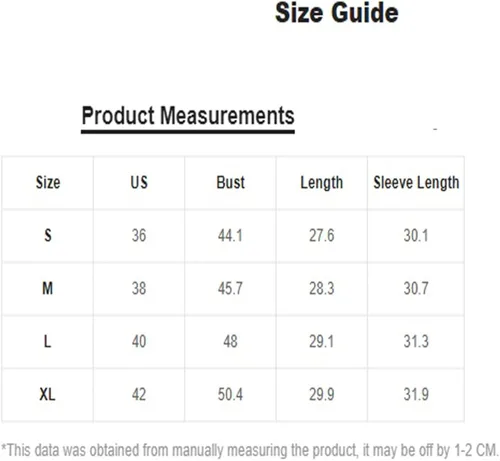Click US size 36 cell
The width and height of the screenshot is (500, 461).
coord(139,235)
